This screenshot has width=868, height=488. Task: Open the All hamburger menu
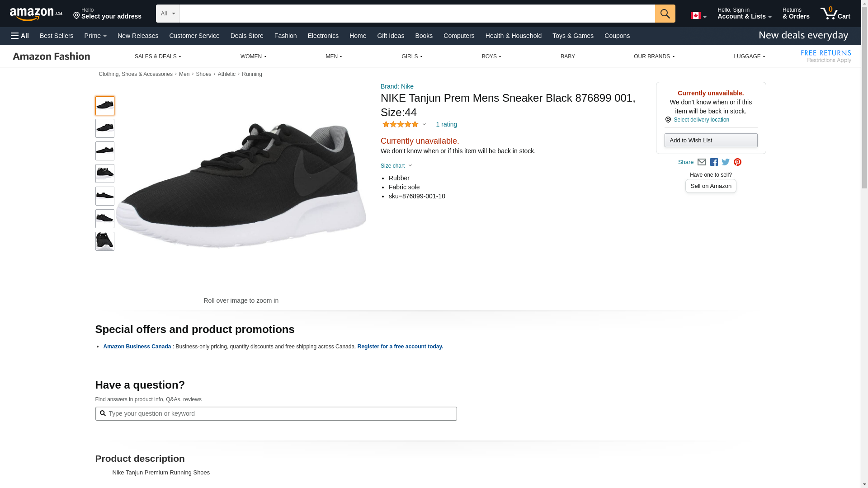(20, 36)
